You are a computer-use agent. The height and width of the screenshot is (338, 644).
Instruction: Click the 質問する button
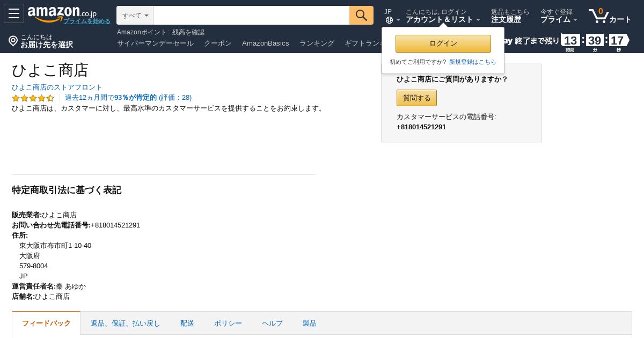[416, 98]
